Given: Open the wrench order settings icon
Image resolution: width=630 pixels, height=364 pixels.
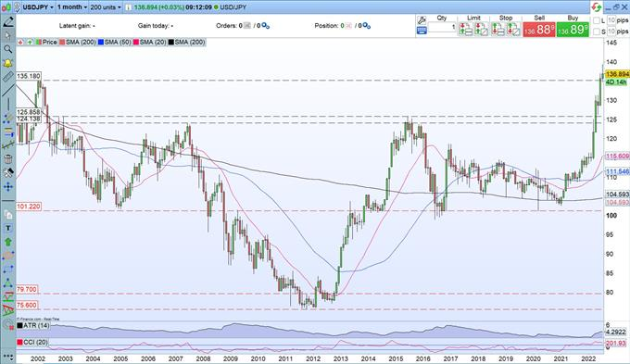Looking at the screenshot, I should (422, 20).
